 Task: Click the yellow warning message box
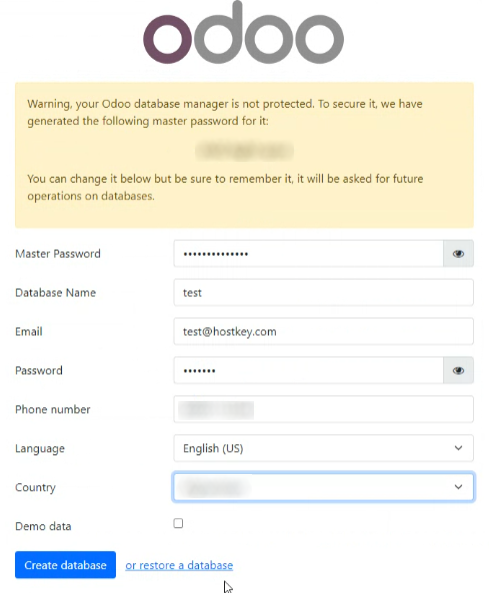(x=244, y=155)
